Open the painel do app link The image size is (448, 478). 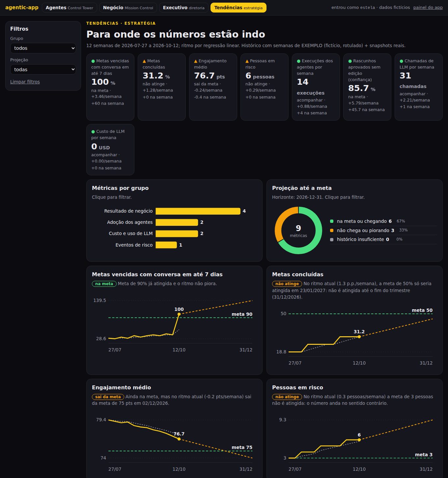[x=428, y=7]
